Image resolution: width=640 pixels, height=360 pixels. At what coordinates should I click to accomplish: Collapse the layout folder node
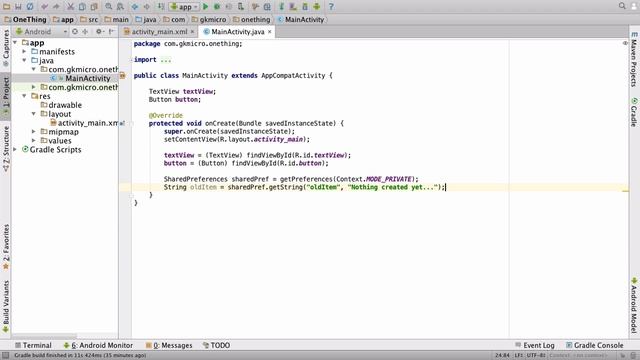[33, 114]
